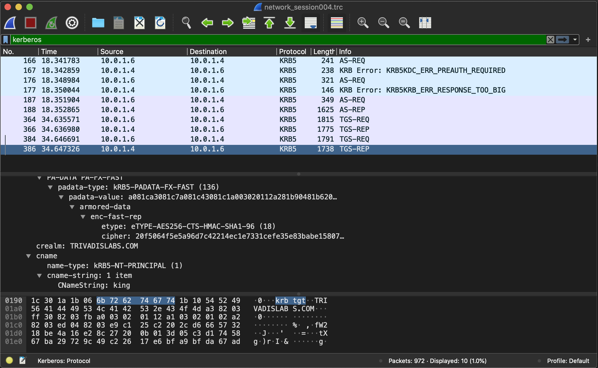The image size is (598, 368).
Task: Open the Profile: Default selector
Action: (x=568, y=361)
